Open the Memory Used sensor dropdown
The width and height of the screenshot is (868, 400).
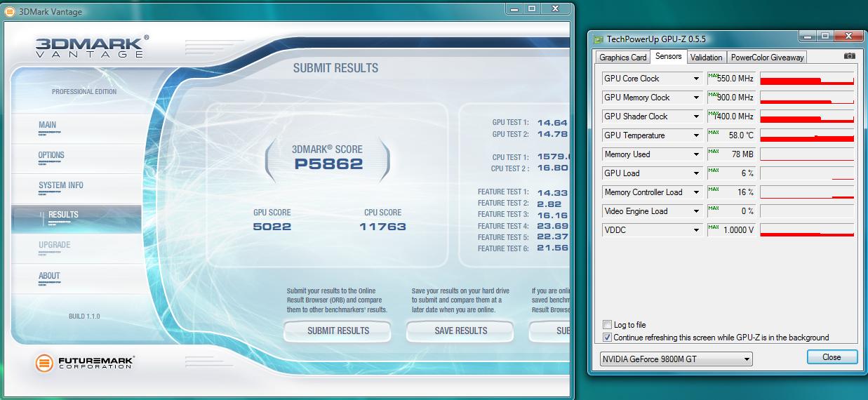696,154
